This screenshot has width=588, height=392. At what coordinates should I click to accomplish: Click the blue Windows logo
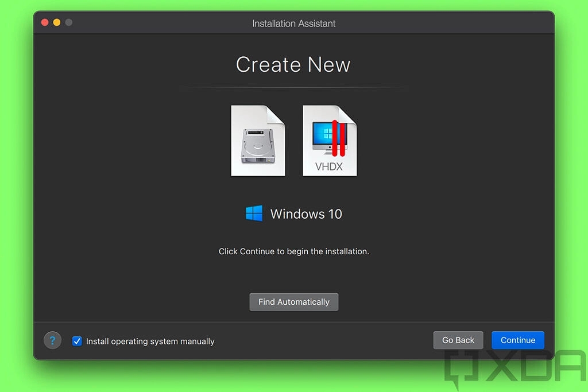254,214
